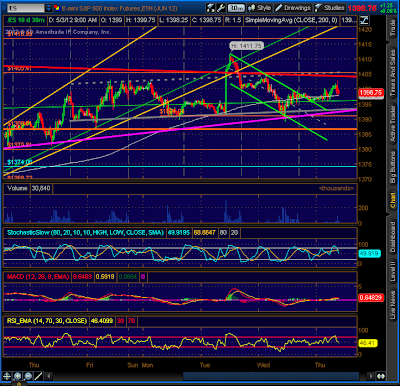Click the zoom in magnifier icon
Image resolution: width=400 pixels, height=386 pixels.
point(17,376)
